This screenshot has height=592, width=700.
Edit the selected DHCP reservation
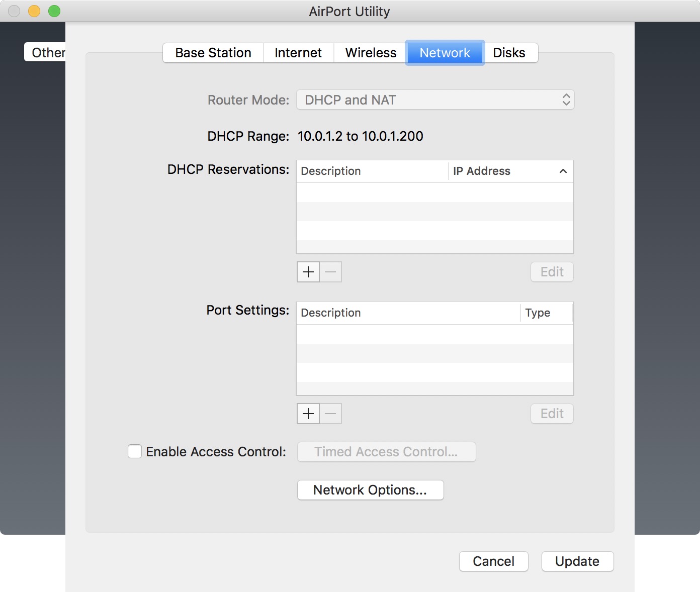point(552,272)
